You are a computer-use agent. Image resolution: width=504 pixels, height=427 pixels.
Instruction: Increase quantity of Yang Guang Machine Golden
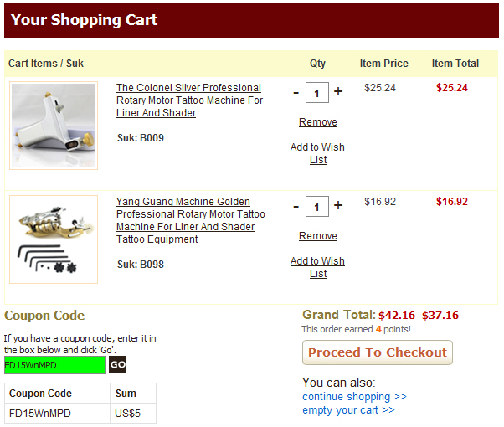tap(338, 205)
